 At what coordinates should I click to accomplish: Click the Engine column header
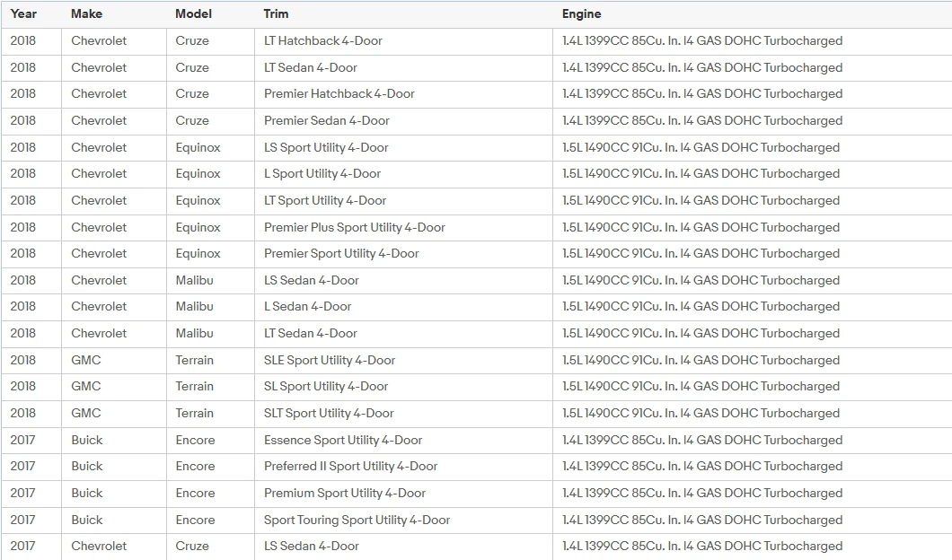[x=581, y=14]
